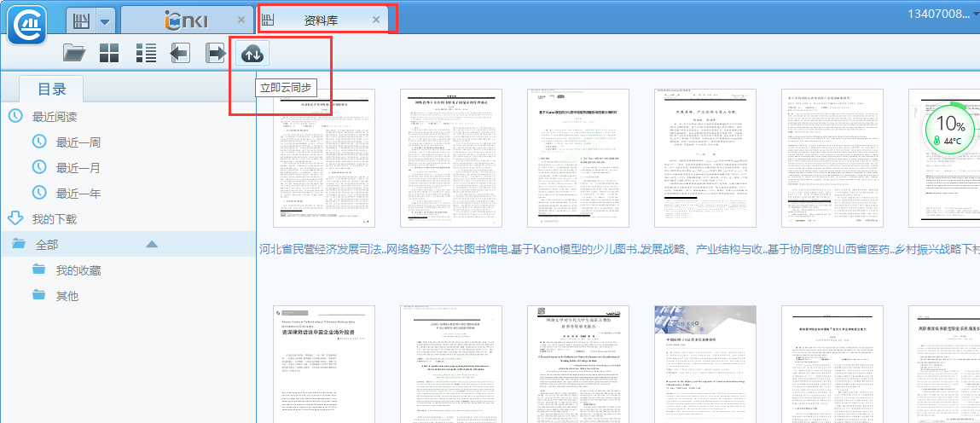This screenshot has height=423, width=980.
Task: Click clock icon next to 最近一周
Action: coord(38,142)
